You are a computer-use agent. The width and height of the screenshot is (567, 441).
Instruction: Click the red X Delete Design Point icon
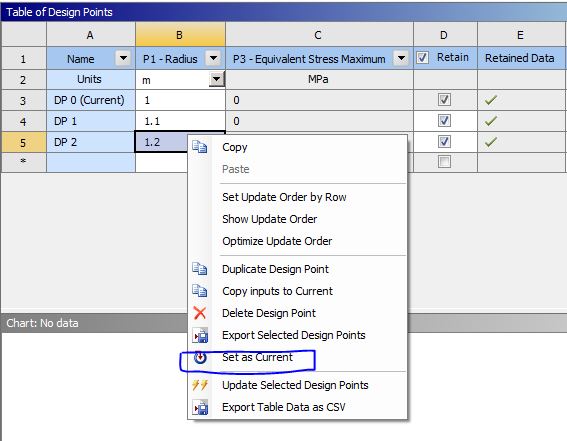click(200, 313)
